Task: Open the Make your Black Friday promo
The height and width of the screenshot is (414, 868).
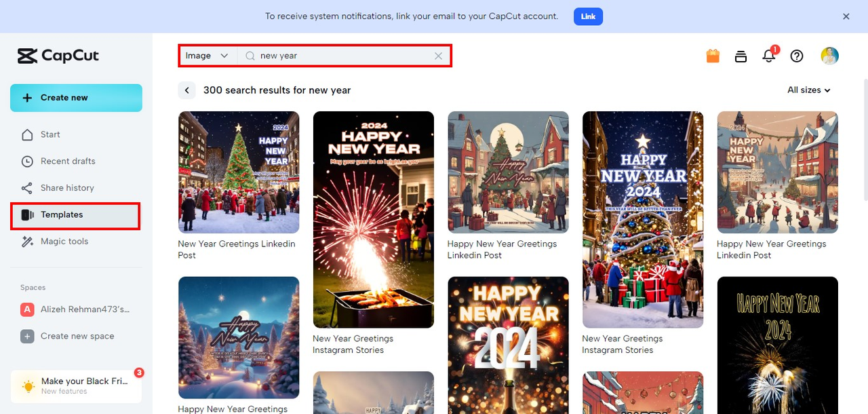Action: point(76,386)
